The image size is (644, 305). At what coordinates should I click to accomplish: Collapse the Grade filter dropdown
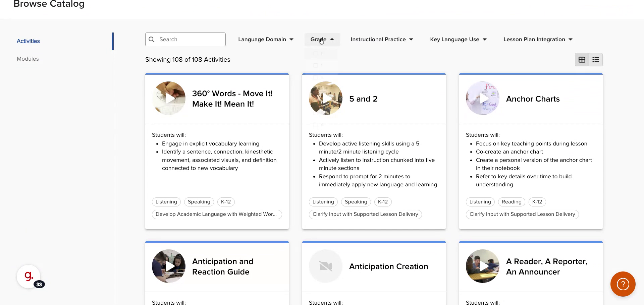click(x=322, y=40)
